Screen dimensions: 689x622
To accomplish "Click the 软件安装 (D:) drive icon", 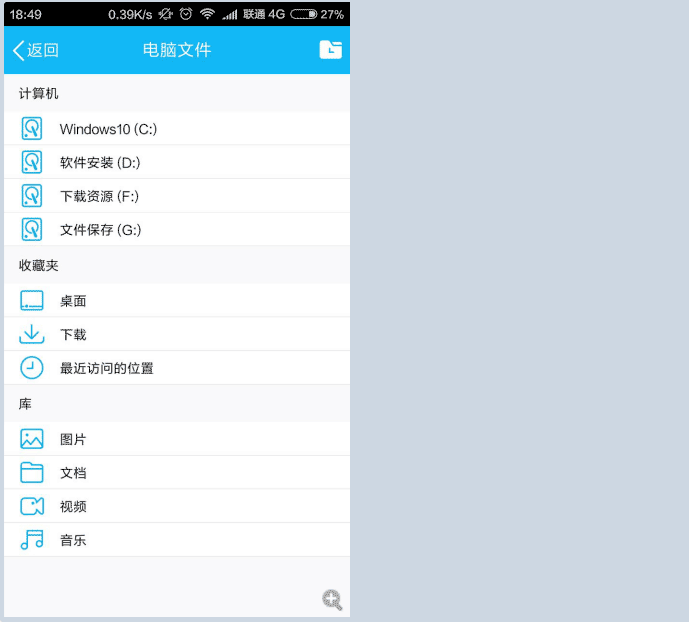I will pos(32,162).
